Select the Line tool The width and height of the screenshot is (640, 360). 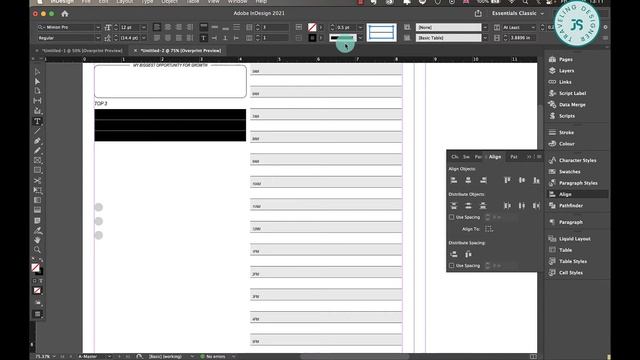[x=37, y=131]
